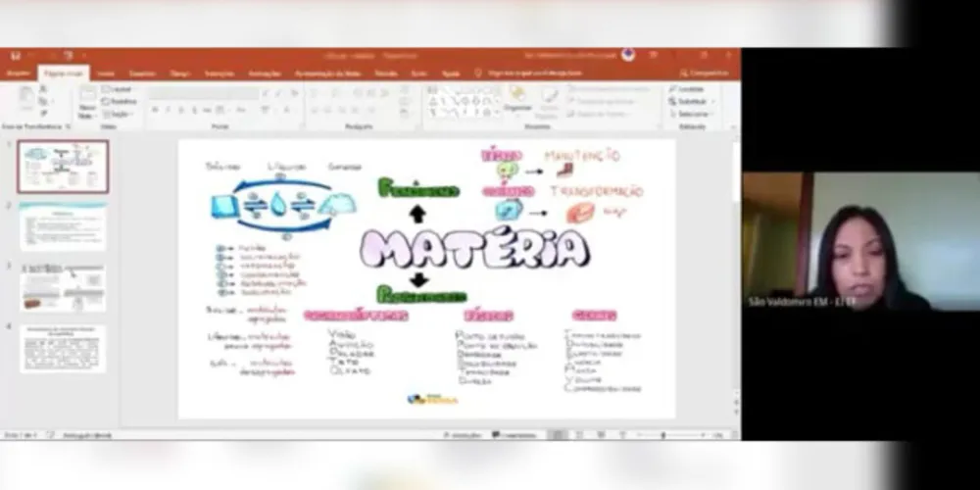Click the zoom slider in status bar
This screenshot has width=980, height=490.
pyautogui.click(x=664, y=434)
